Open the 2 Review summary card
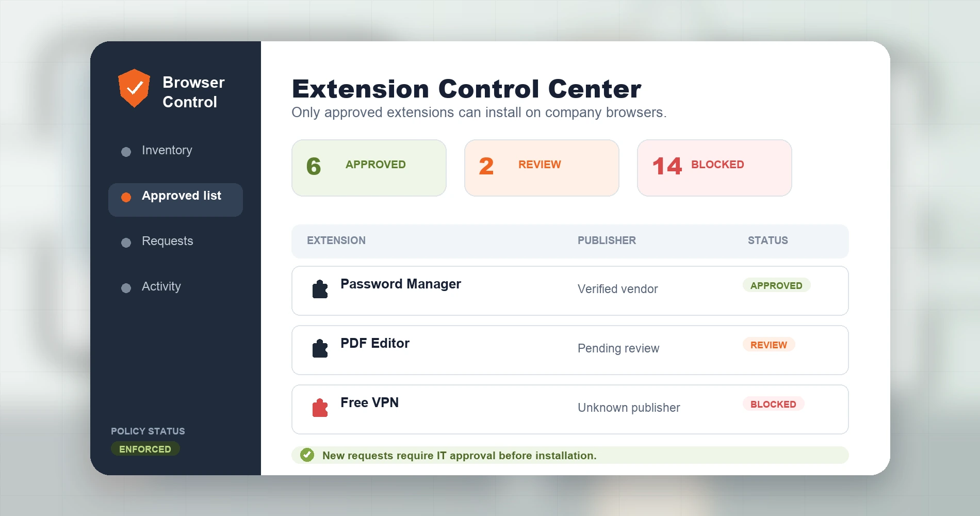Screen dimensions: 980x516 [x=542, y=168]
